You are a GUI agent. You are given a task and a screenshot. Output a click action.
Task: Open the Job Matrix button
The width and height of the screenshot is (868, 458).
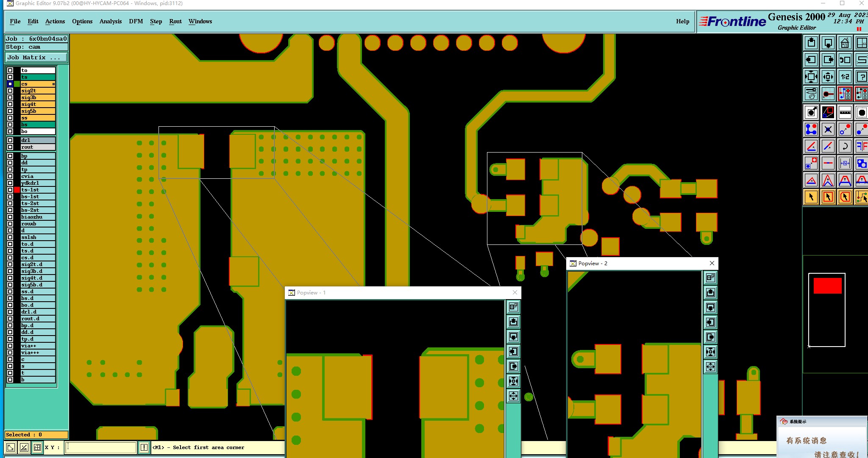pos(36,58)
